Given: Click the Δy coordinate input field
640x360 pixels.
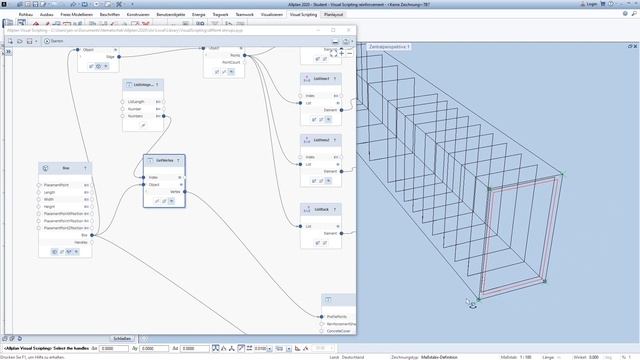Looking at the screenshot, I should 154,349.
